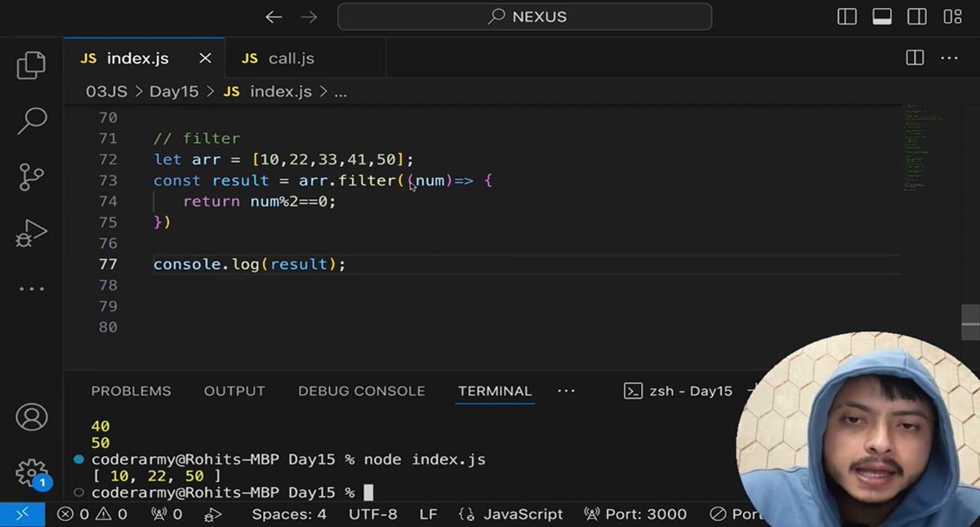
Task: Click the terminal prompt cursor line
Action: pos(233,493)
